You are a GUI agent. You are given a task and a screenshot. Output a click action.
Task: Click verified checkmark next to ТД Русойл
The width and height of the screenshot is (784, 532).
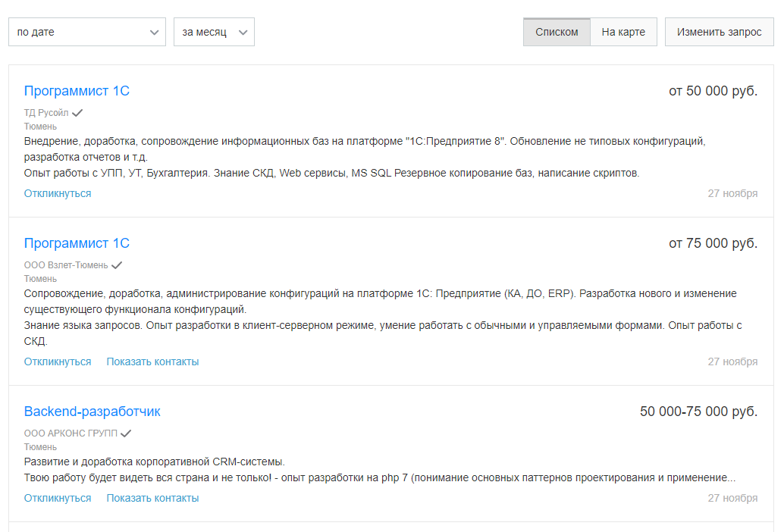coord(77,113)
